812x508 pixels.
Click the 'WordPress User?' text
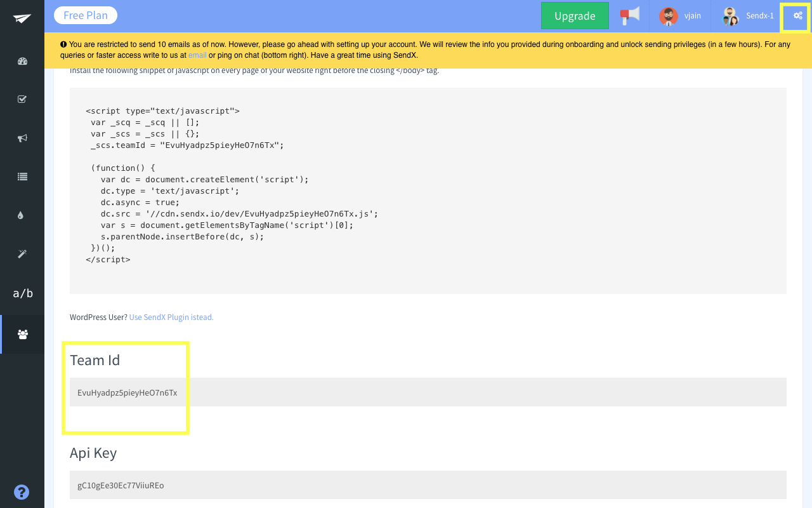click(98, 317)
